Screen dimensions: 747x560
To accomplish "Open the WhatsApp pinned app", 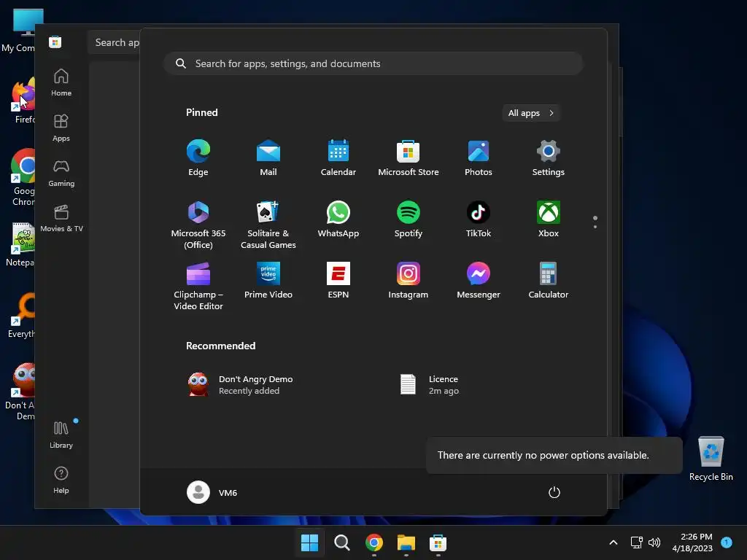I will click(338, 219).
